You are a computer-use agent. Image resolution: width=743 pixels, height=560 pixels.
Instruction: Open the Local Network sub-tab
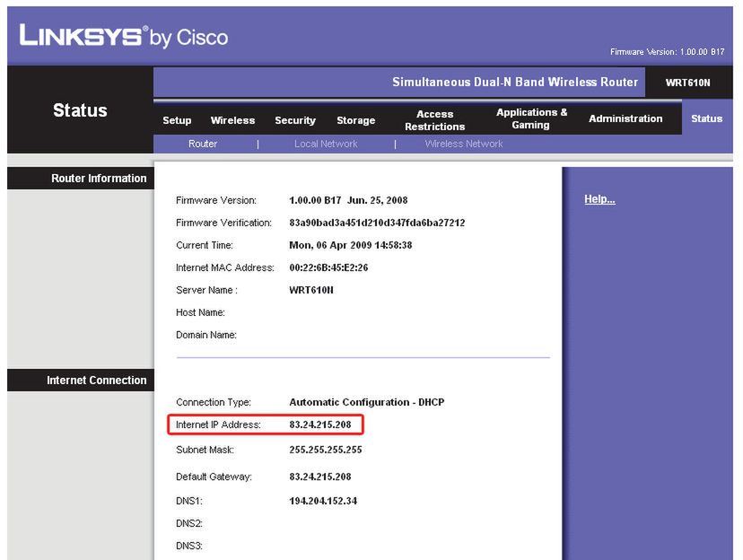(326, 144)
